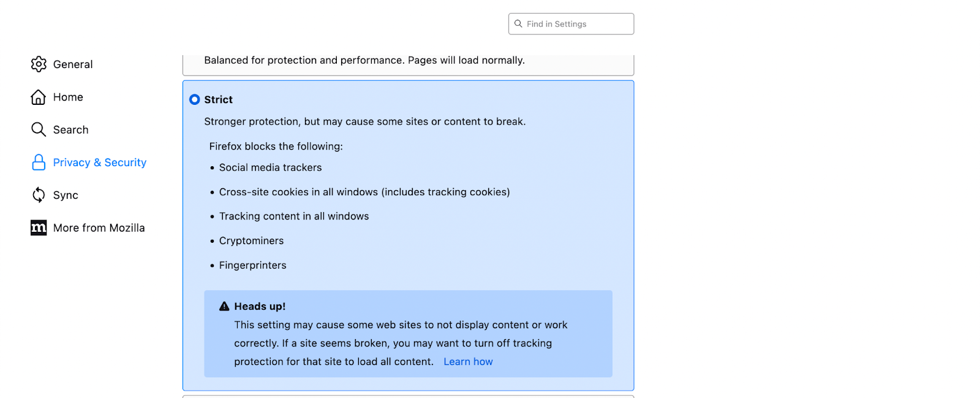Click the sidebar magnifying glass Search icon
Image resolution: width=980 pixels, height=398 pixels.
(x=39, y=129)
